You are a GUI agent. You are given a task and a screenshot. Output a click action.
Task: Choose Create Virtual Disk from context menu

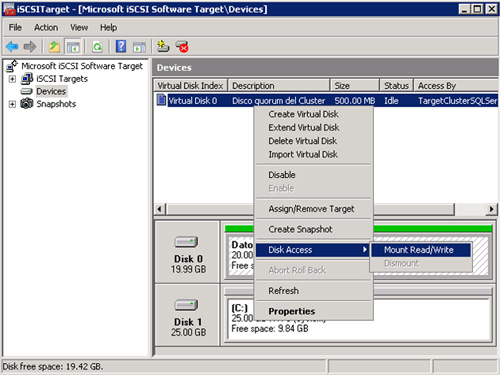click(x=314, y=114)
